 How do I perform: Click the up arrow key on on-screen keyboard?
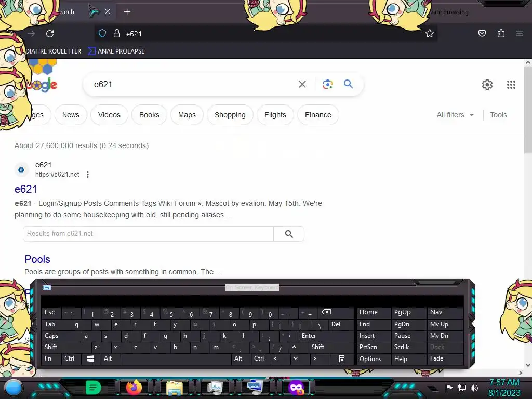coord(294,347)
